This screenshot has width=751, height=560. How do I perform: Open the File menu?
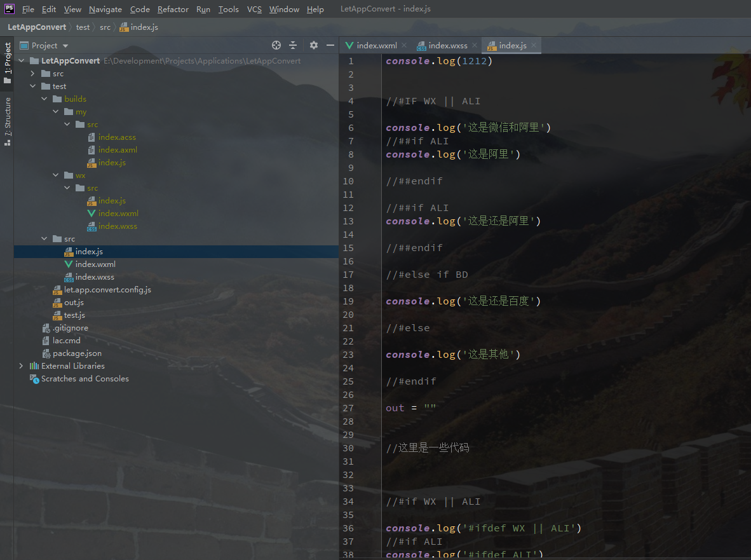click(x=28, y=9)
